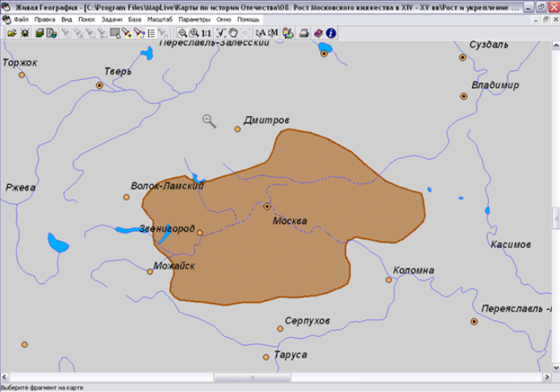
Task: Click the horizontal scrollbar thumb
Action: (x=252, y=377)
